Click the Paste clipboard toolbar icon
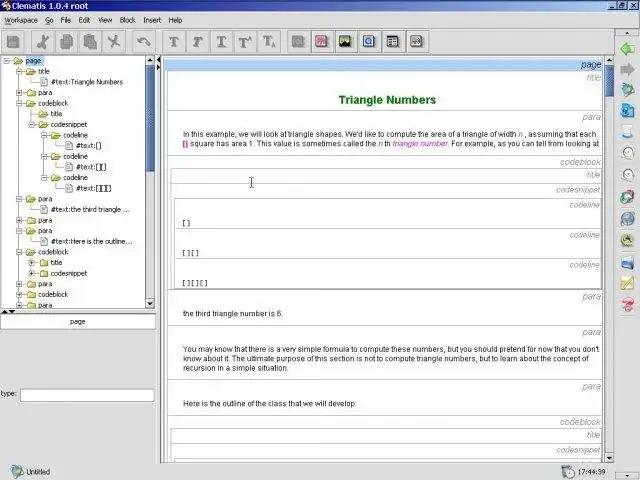The width and height of the screenshot is (640, 480). [90, 42]
